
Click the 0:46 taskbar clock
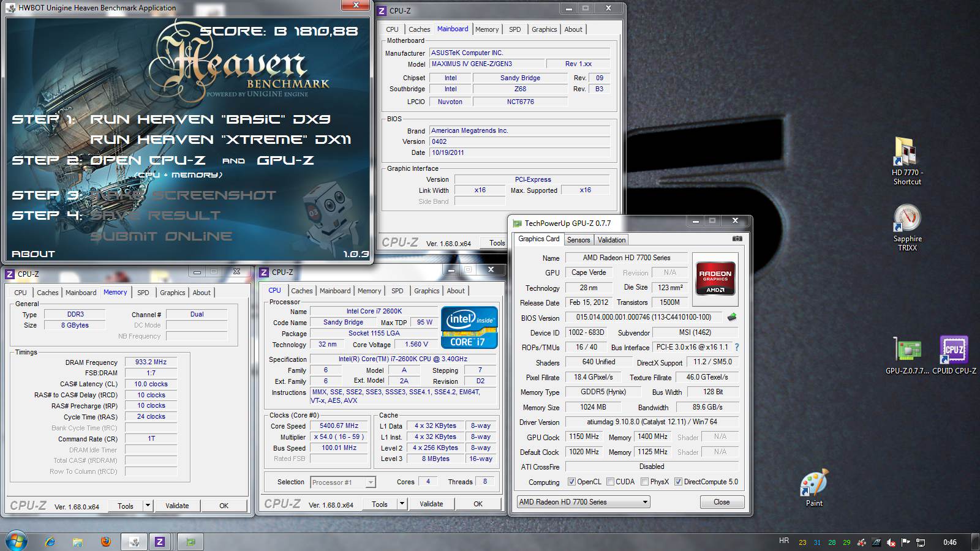(x=950, y=542)
